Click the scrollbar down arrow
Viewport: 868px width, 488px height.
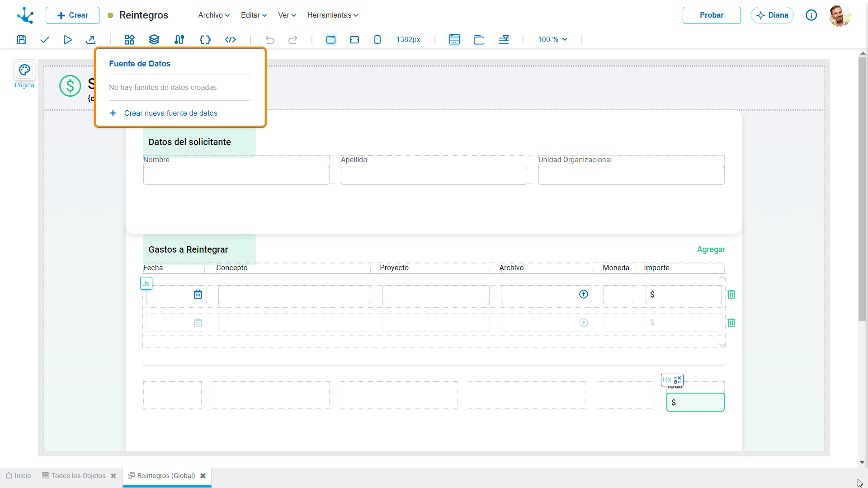coord(863,463)
